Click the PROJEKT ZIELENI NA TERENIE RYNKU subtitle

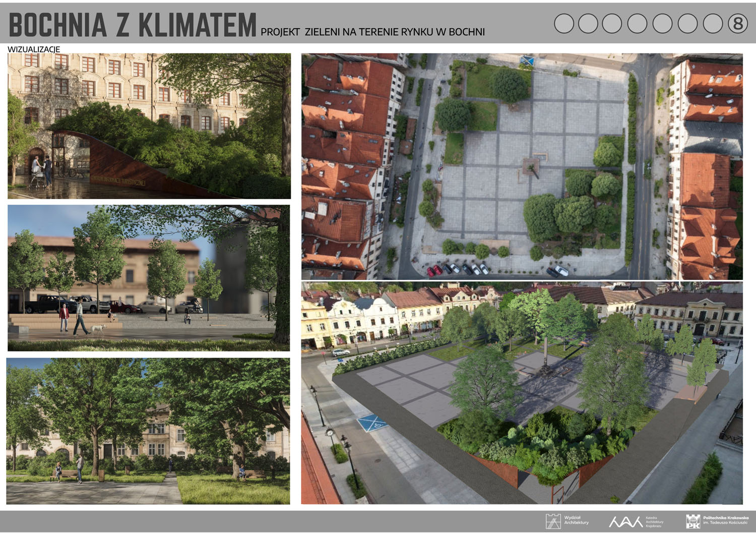pos(372,32)
